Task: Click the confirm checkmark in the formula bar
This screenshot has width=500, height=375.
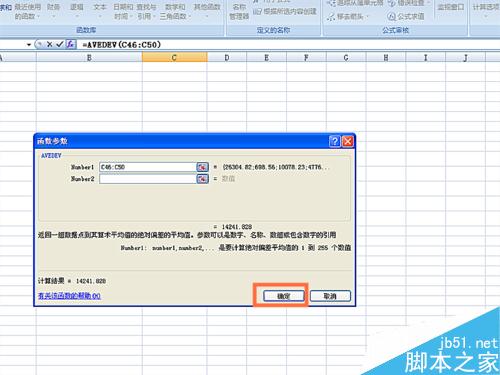Action: [x=60, y=44]
